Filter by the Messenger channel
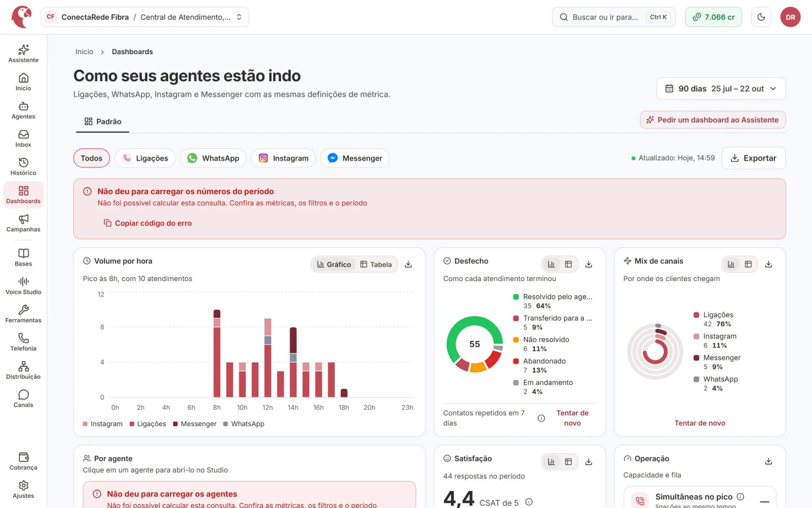The width and height of the screenshot is (812, 508). tap(355, 158)
